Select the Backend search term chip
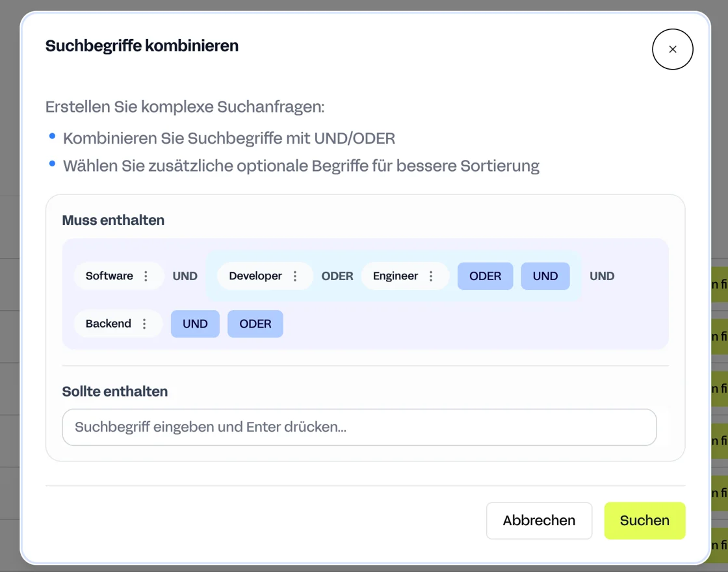Viewport: 728px width, 572px height. coord(109,324)
